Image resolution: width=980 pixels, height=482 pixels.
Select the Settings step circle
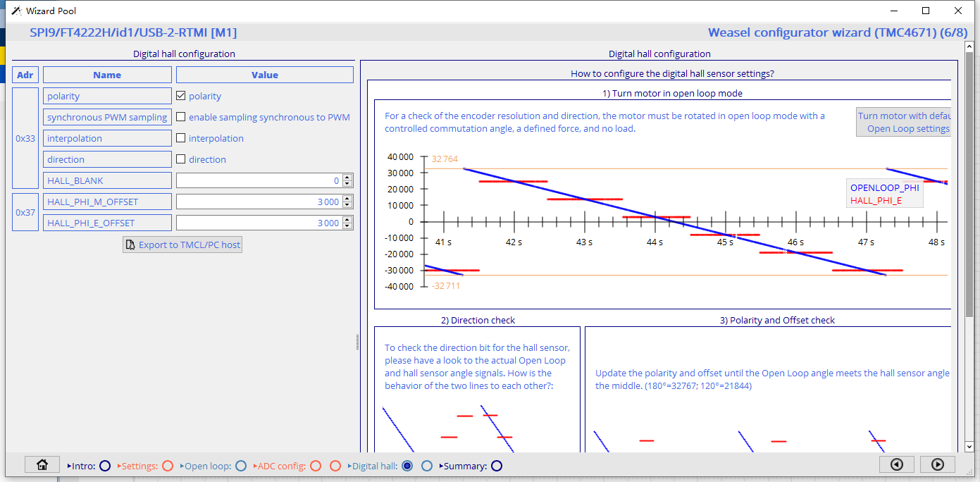point(168,466)
